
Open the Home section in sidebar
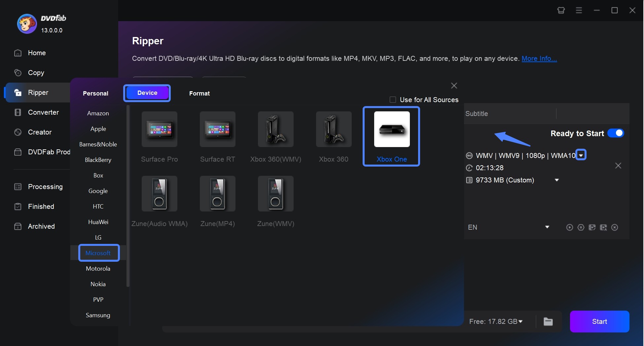pos(37,53)
